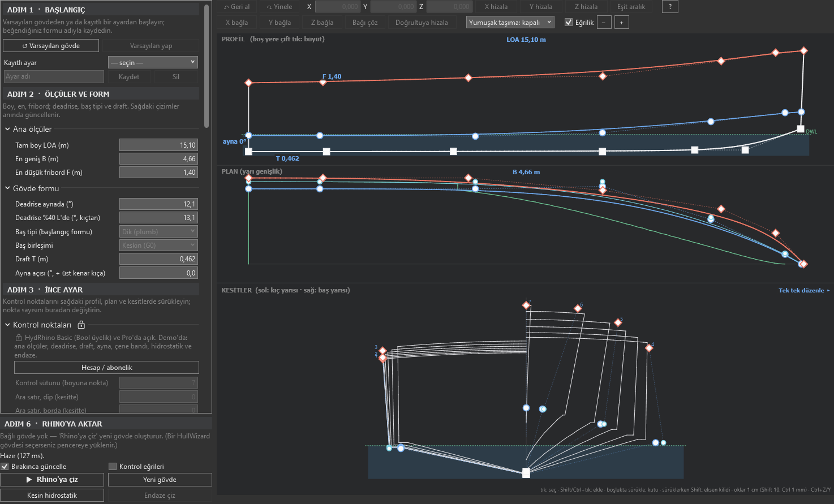The image size is (834, 504).
Task: Toggle the Bırakınca güncelle checkbox
Action: click(5, 467)
